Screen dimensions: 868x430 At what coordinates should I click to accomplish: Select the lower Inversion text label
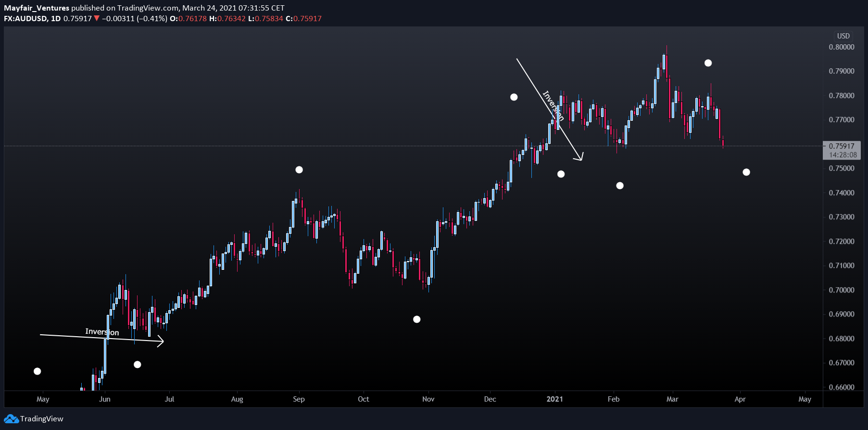coord(102,332)
